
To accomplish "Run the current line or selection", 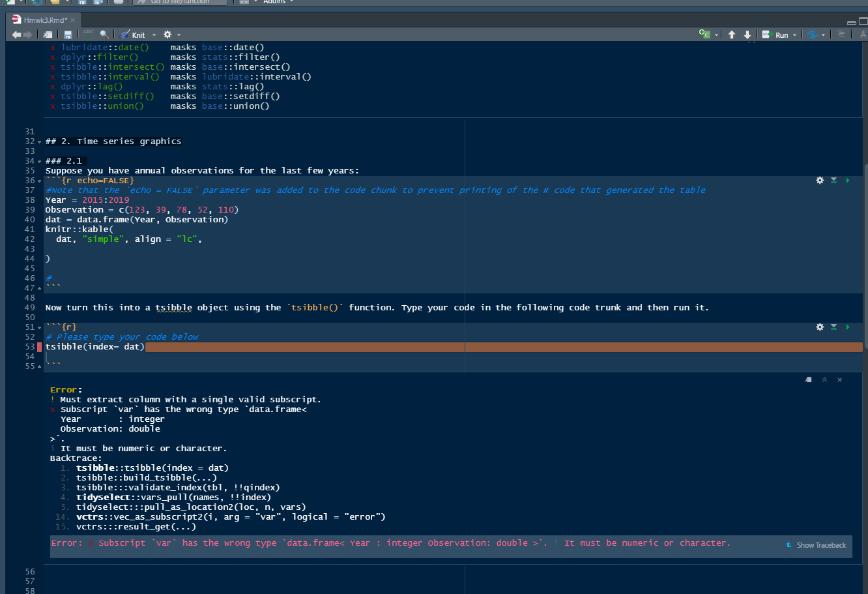I will [x=775, y=35].
